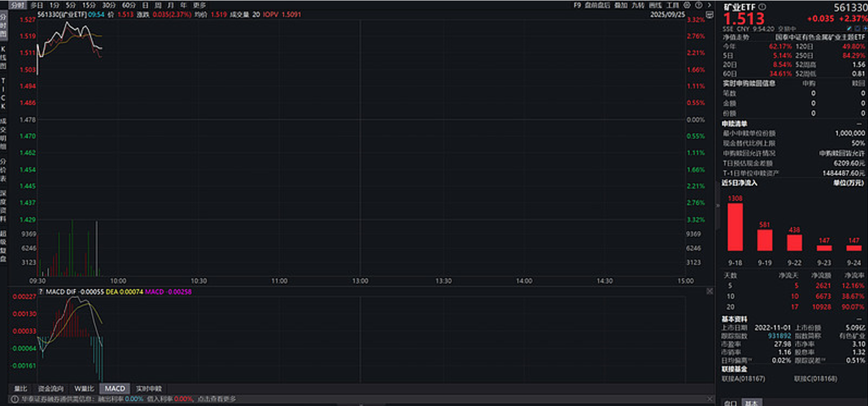The height and width of the screenshot is (406, 868).
Task: Choose the 60分 period tab
Action: click(129, 5)
